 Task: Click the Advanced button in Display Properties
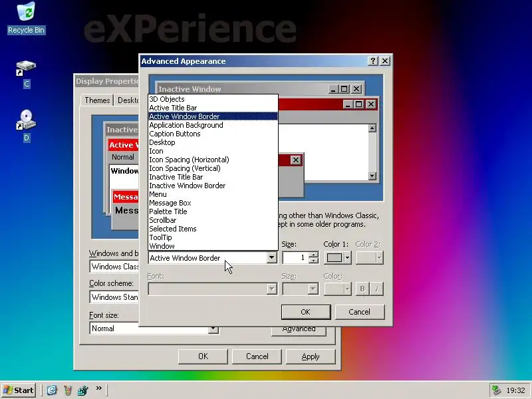pos(299,331)
